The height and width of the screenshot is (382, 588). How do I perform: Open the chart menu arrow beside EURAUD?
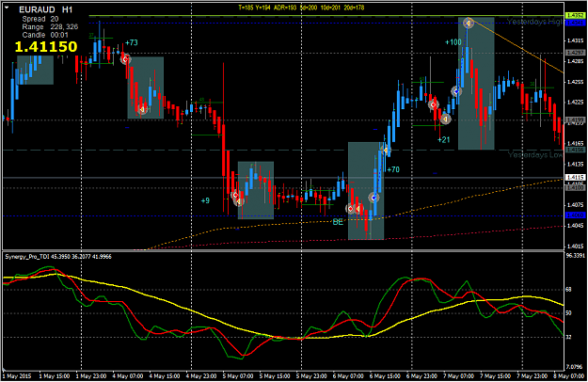click(x=7, y=8)
